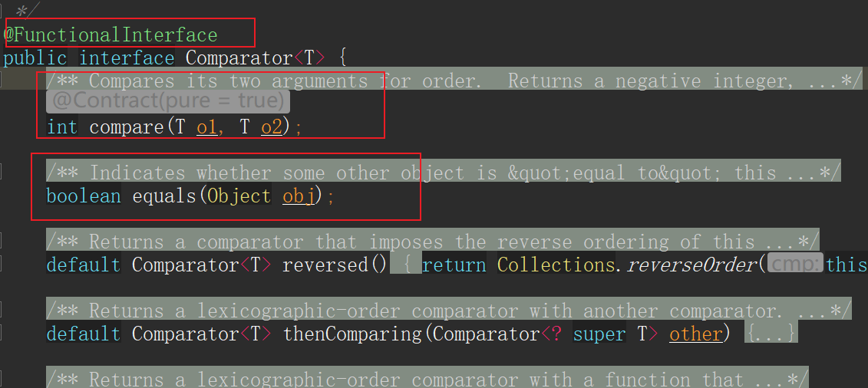Click the 'return' keyword in reversed()
Image resolution: width=868 pixels, height=388 pixels.
[x=454, y=265]
